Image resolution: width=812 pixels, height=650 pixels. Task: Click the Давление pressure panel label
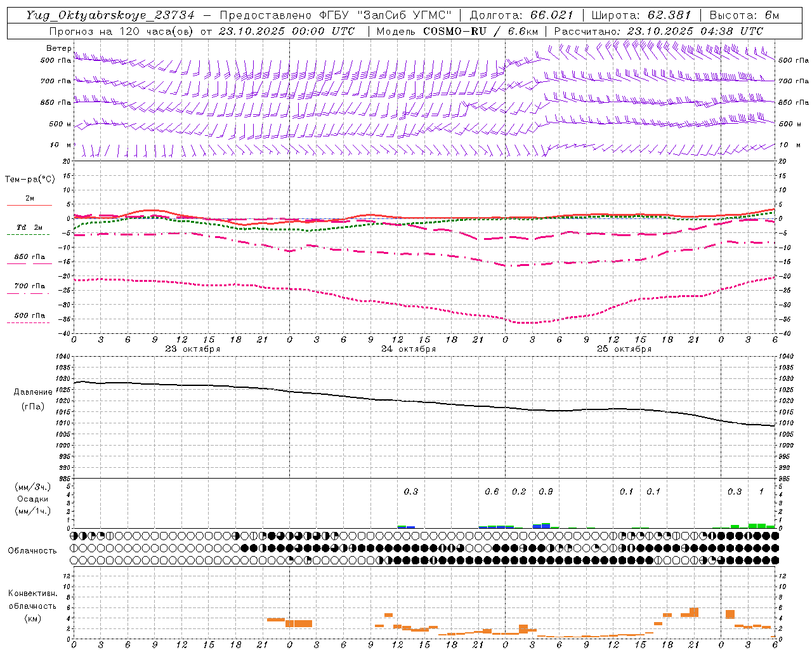[33, 392]
